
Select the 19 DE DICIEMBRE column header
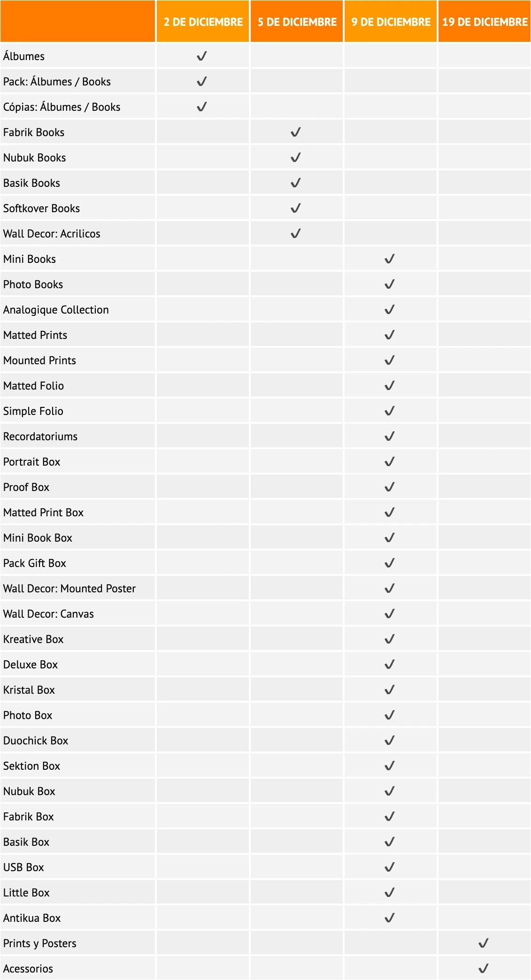pos(485,22)
